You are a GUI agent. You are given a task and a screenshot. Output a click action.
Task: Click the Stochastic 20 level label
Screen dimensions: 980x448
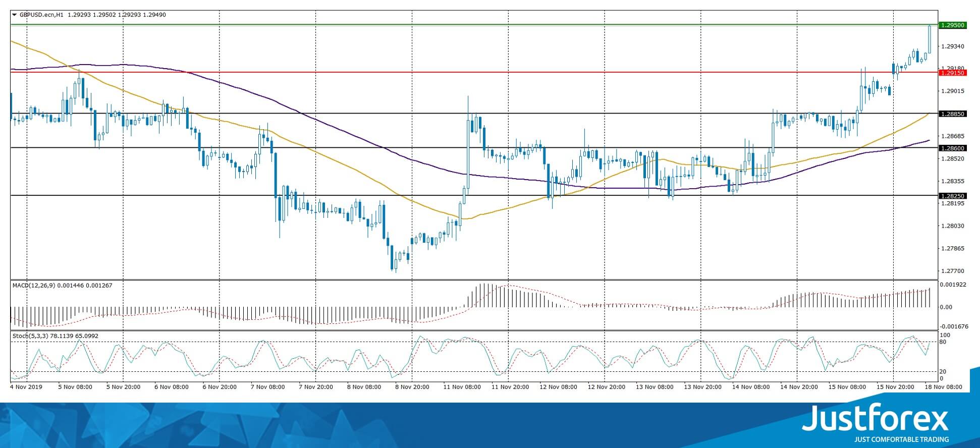click(x=943, y=372)
